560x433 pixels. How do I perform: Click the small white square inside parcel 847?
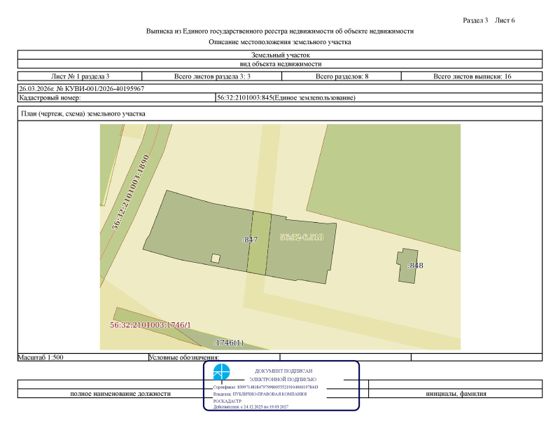(x=215, y=258)
